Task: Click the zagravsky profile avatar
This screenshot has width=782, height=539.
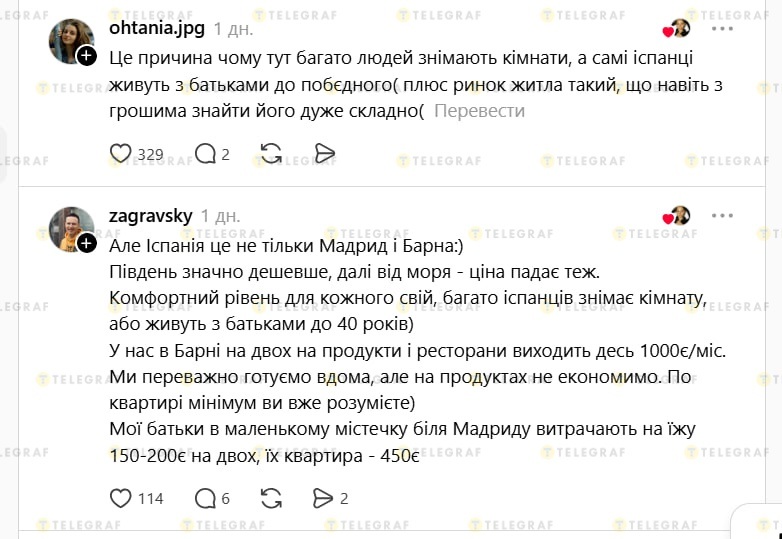Action: pyautogui.click(x=70, y=228)
